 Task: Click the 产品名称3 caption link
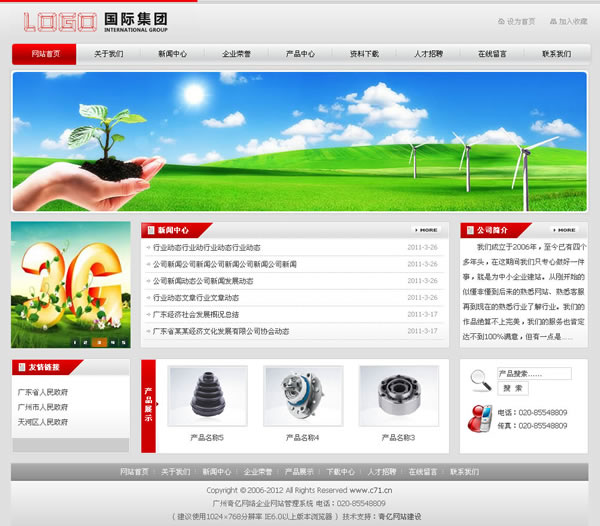[x=398, y=438]
